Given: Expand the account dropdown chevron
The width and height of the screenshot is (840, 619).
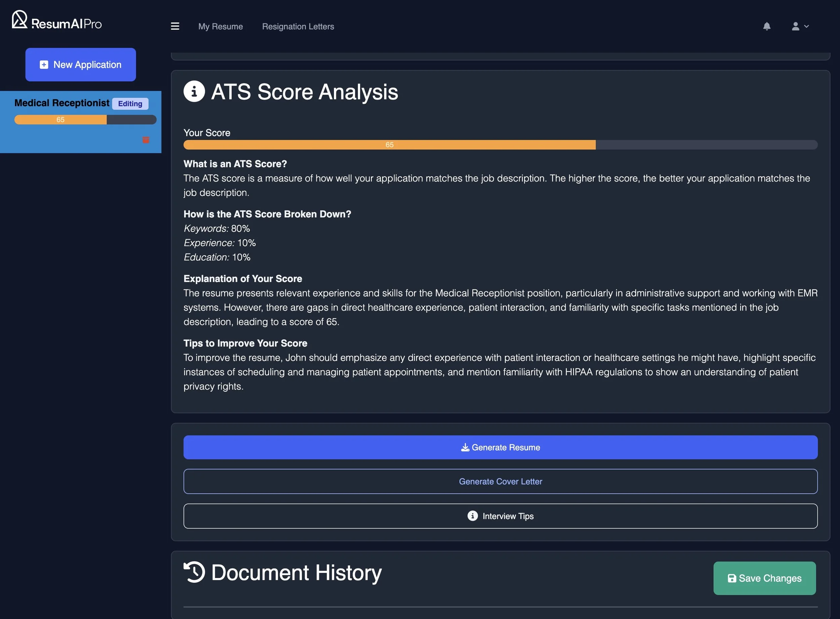Looking at the screenshot, I should [806, 26].
